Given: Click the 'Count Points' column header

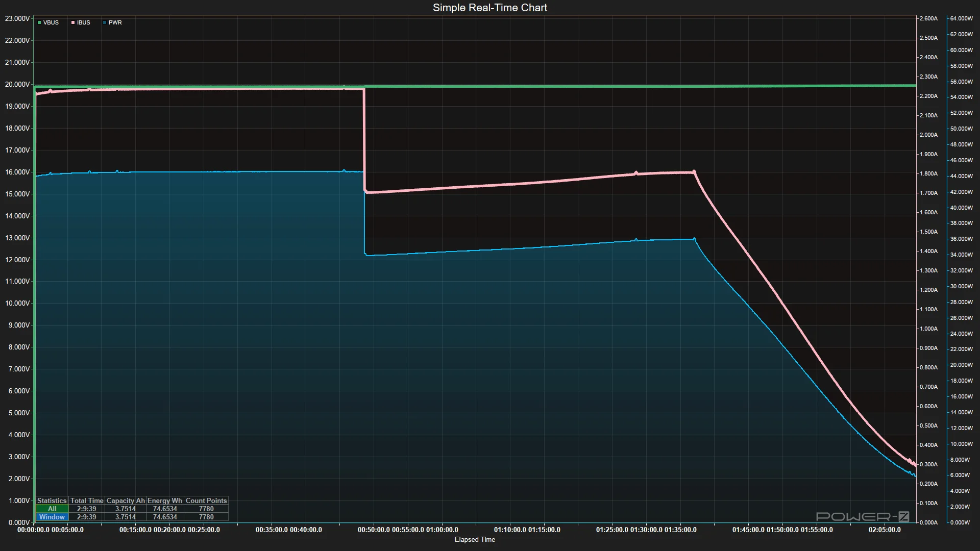Looking at the screenshot, I should (x=206, y=500).
